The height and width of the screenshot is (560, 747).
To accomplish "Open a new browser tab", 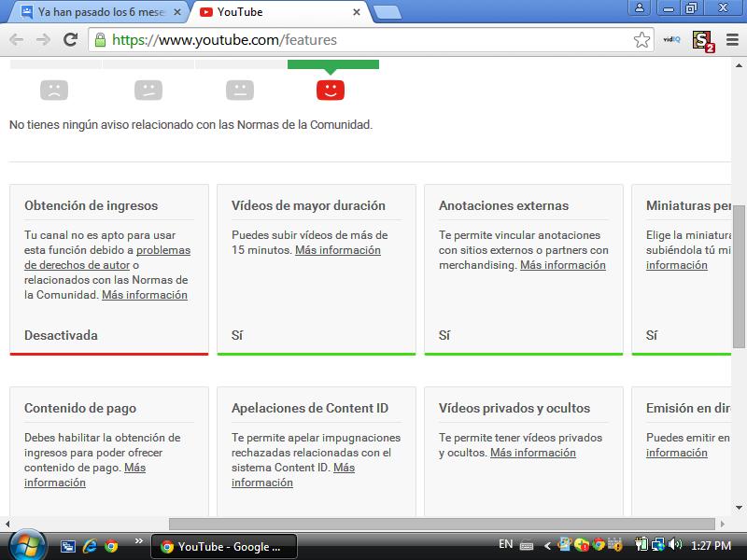I will [x=387, y=13].
